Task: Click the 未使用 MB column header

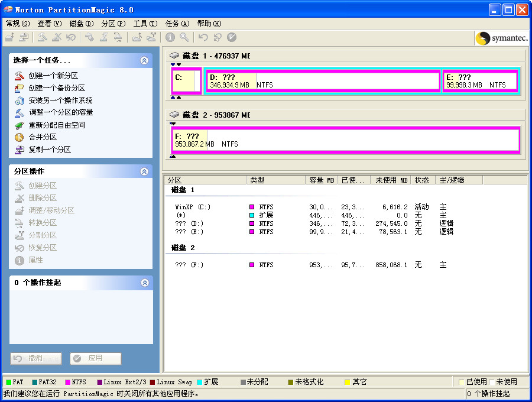Action: pyautogui.click(x=391, y=180)
